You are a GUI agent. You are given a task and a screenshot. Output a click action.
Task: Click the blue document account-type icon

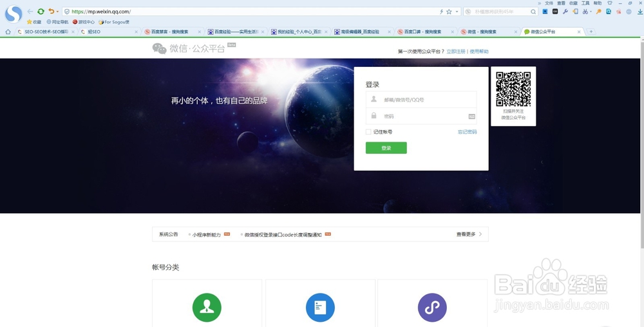(320, 307)
